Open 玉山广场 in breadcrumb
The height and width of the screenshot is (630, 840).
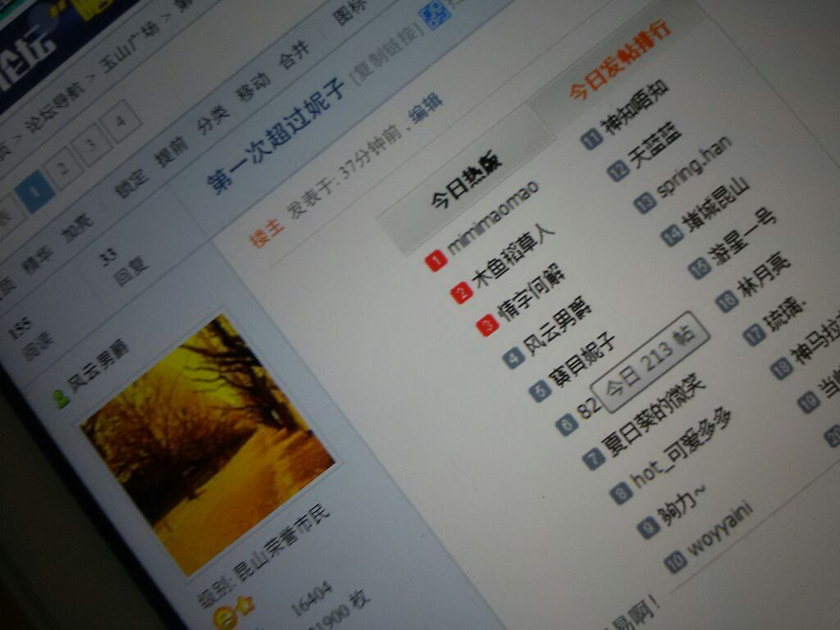[x=130, y=48]
